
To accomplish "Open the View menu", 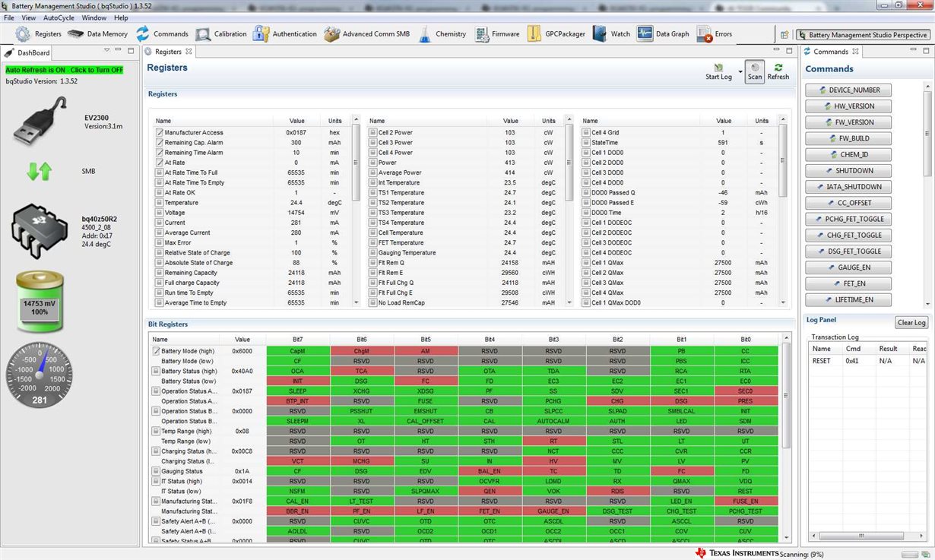I will [29, 17].
